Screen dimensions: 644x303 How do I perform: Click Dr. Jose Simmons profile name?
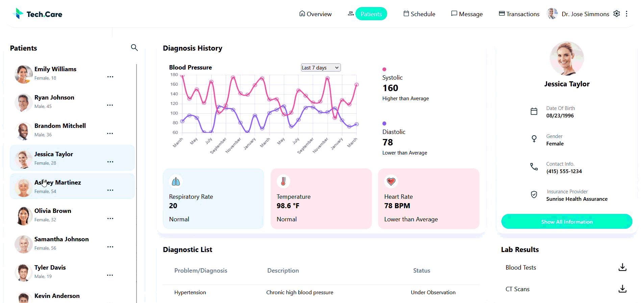[585, 14]
